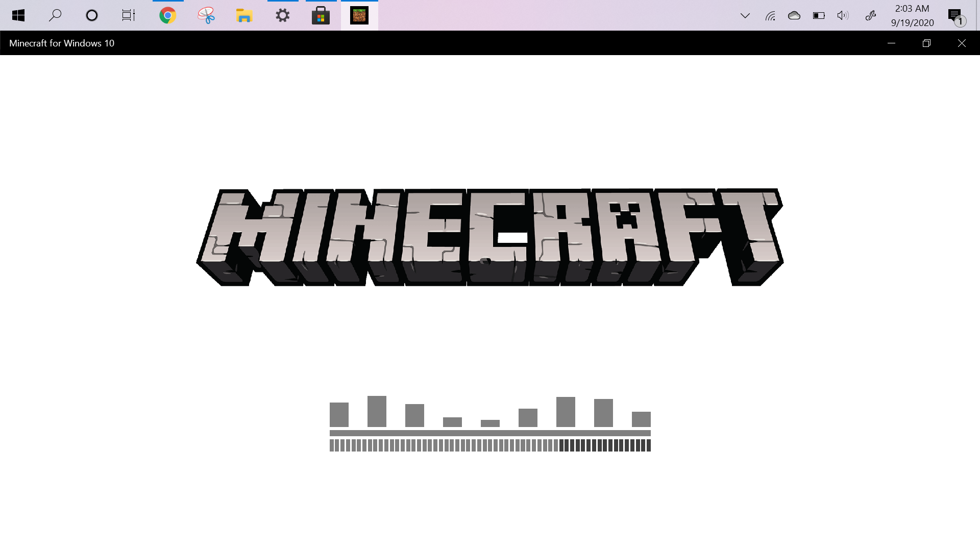Open the Windows Start menu
Image resolution: width=980 pixels, height=551 pixels.
pyautogui.click(x=18, y=15)
